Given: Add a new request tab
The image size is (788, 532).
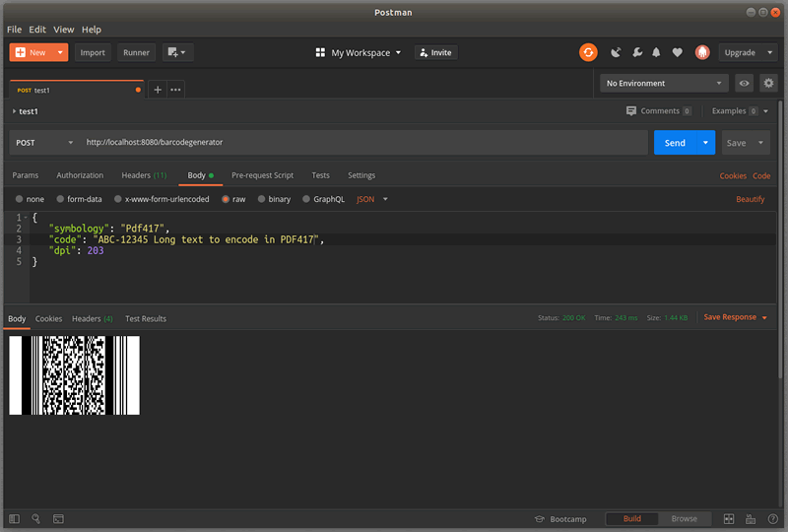Looking at the screenshot, I should (158, 90).
